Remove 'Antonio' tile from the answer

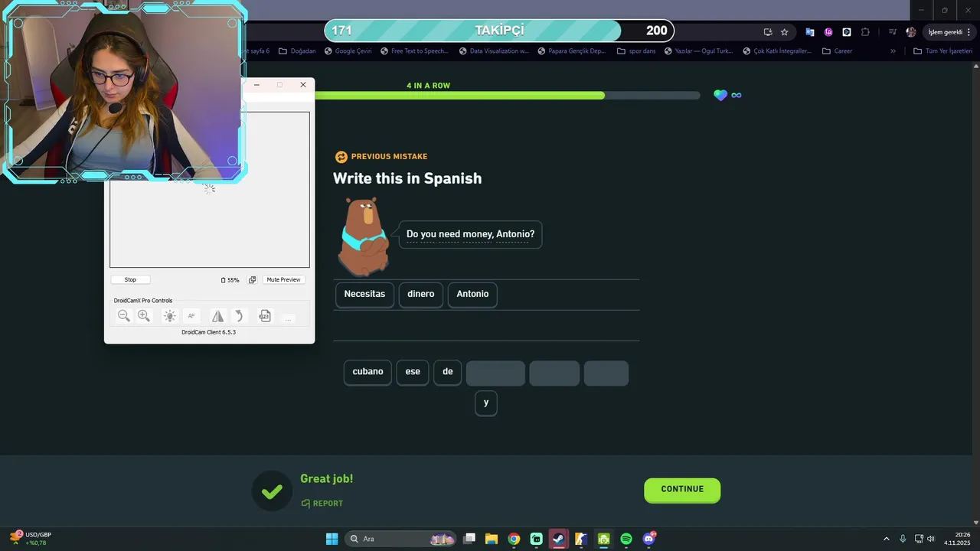point(472,294)
